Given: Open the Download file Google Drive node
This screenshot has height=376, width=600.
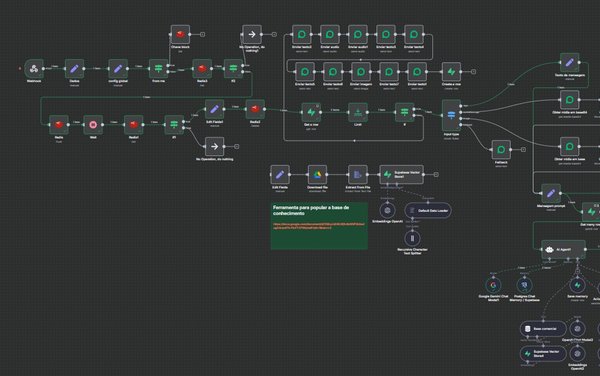Looking at the screenshot, I should [317, 174].
